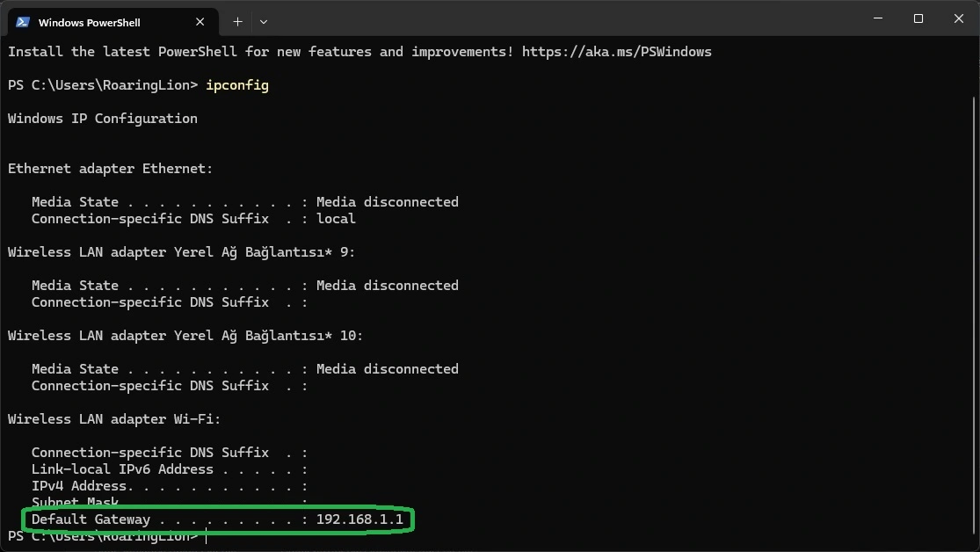
Task: Click the terminal vertical scrollbar
Action: [975, 313]
